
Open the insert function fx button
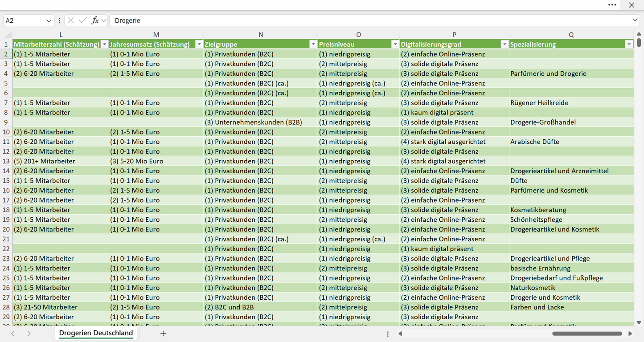(x=95, y=20)
